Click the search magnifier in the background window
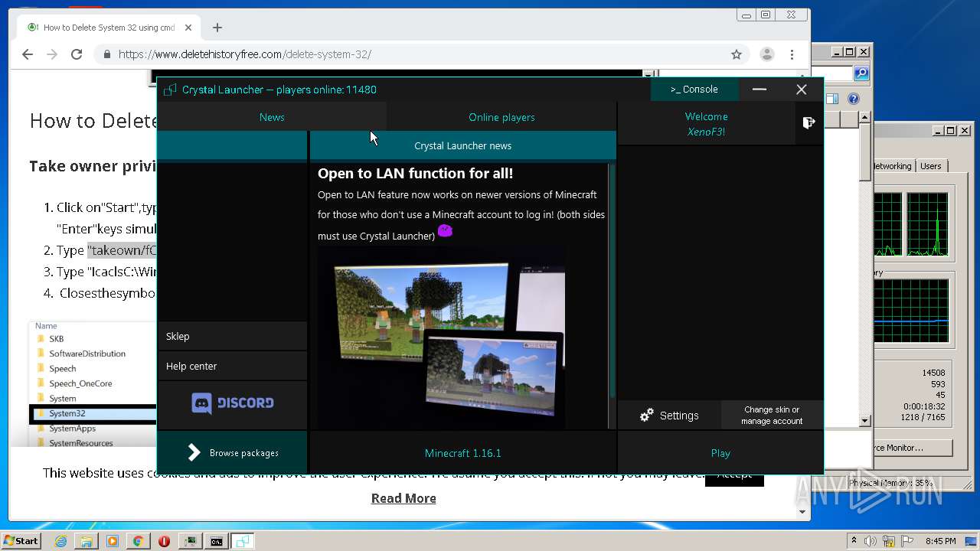This screenshot has width=980, height=551. (x=861, y=73)
